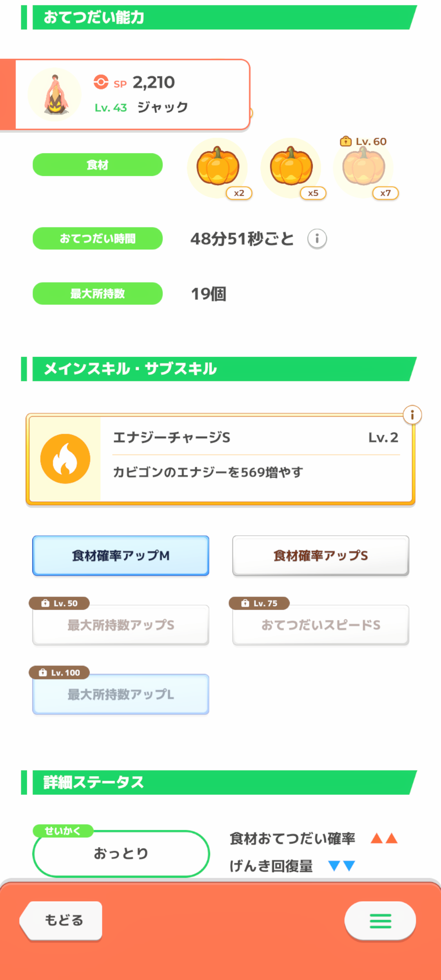Tap the locked おてつだいスピードS sub skill
This screenshot has width=441, height=980.
[x=321, y=625]
